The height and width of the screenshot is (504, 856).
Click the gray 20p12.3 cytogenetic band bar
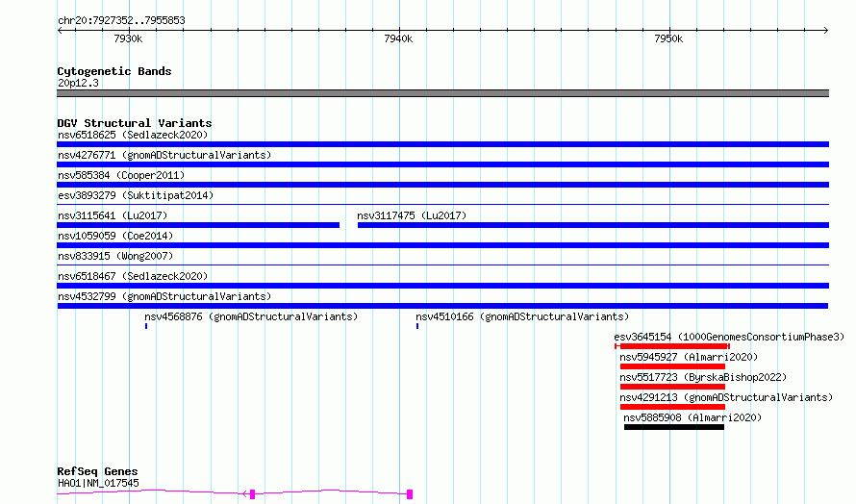pyautogui.click(x=442, y=93)
